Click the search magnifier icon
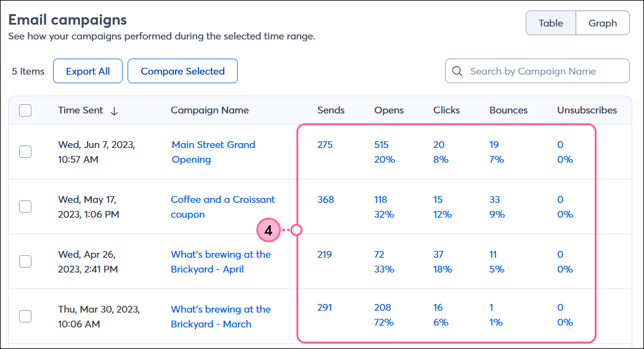Viewport: 644px width, 349px height. click(x=457, y=71)
